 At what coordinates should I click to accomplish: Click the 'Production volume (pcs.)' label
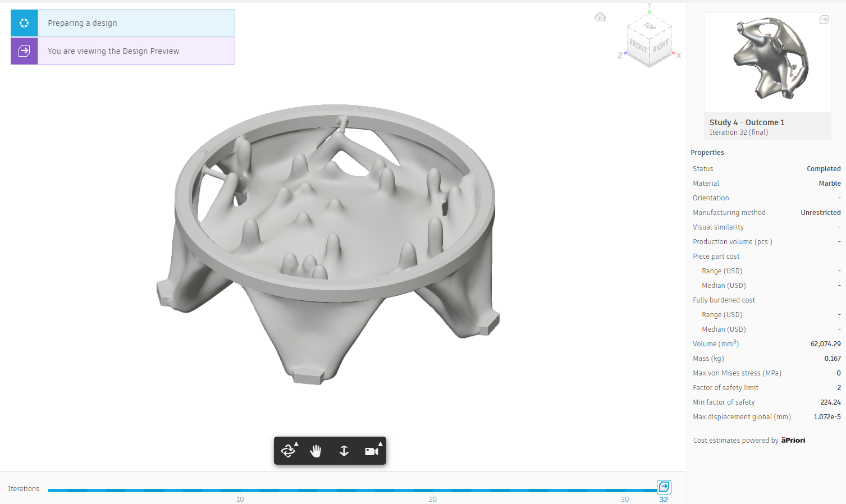[x=733, y=242]
